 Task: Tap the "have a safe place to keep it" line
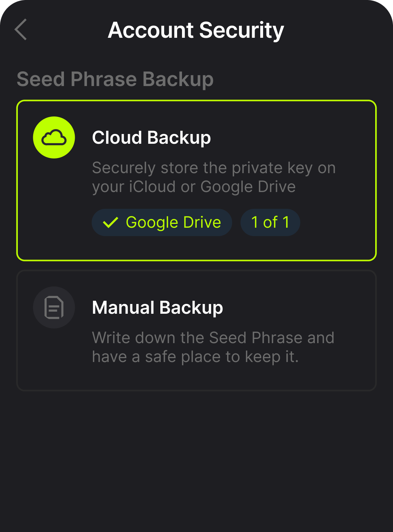(x=195, y=357)
